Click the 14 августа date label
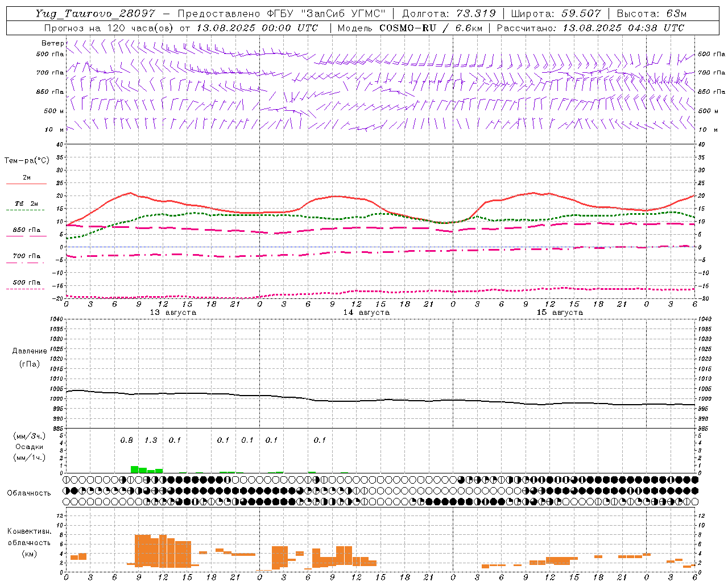The width and height of the screenshot is (728, 582). [x=366, y=313]
